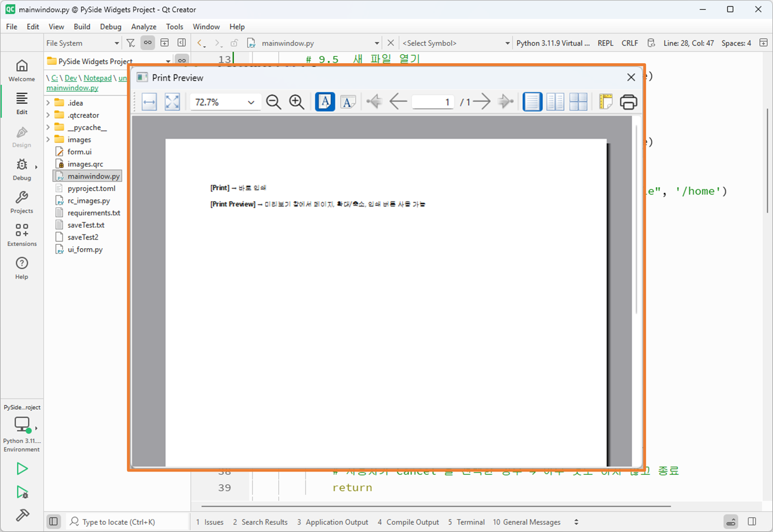773x532 pixels.
Task: Open PySide Widgets Project root dropdown
Action: (108, 61)
